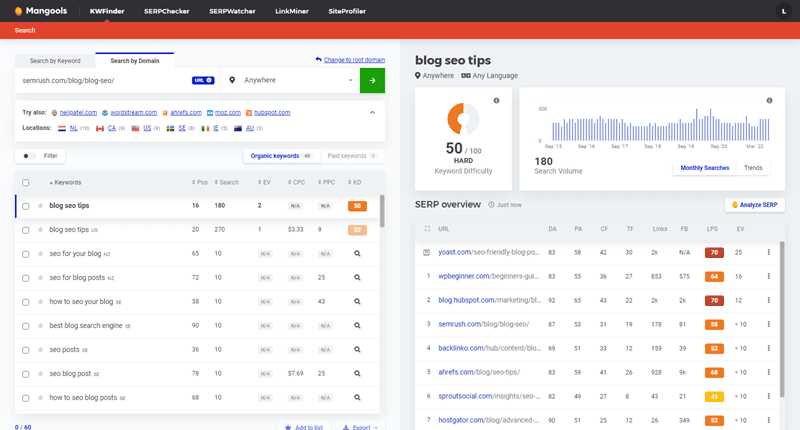The image size is (800, 430).
Task: Click the green search arrow button
Action: (372, 80)
